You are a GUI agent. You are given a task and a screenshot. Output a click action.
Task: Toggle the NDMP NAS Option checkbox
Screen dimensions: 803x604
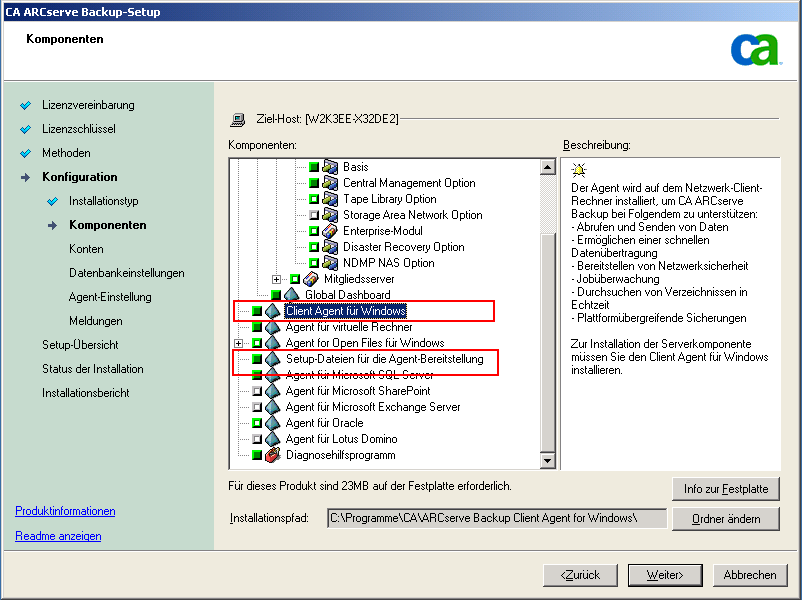coord(314,263)
